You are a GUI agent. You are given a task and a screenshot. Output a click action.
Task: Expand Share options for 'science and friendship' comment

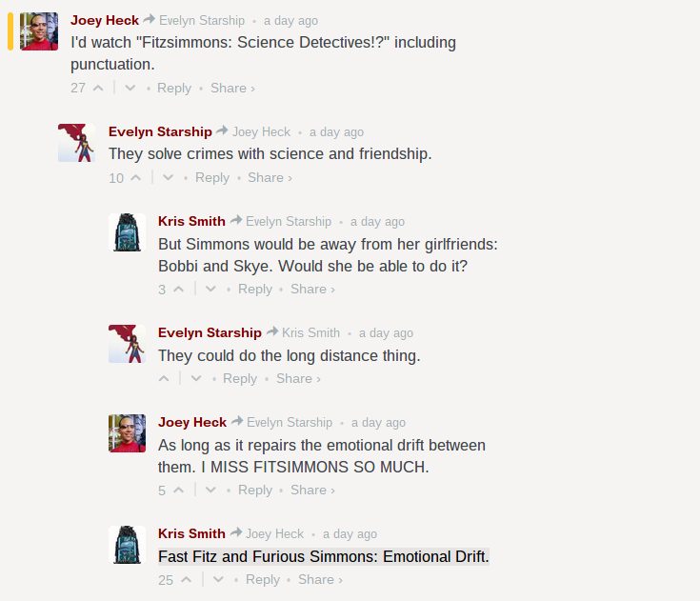(x=270, y=177)
